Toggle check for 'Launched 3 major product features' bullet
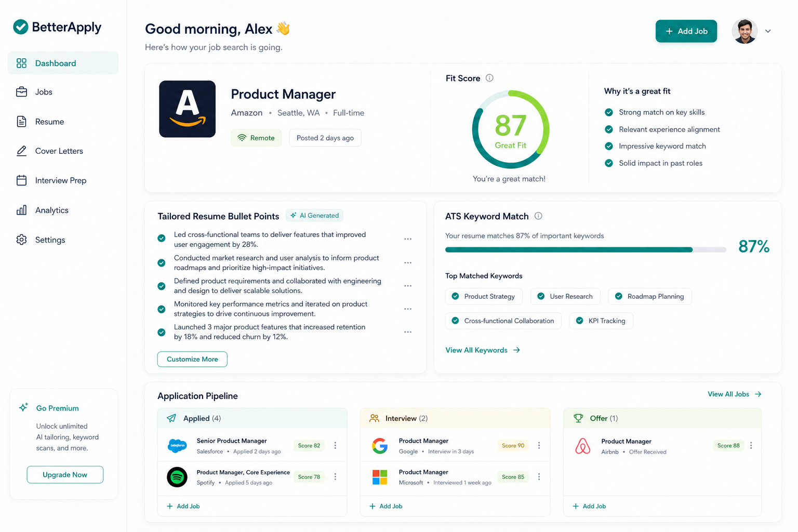 pos(162,332)
